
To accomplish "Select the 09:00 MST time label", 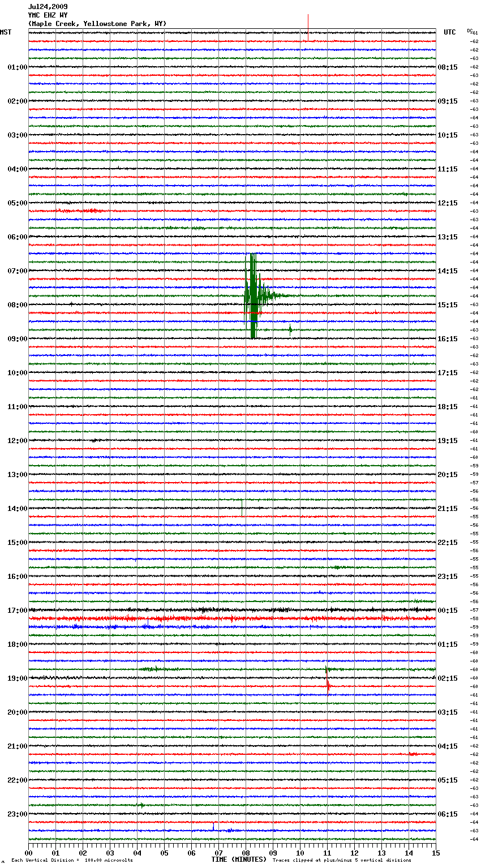I will coord(18,339).
